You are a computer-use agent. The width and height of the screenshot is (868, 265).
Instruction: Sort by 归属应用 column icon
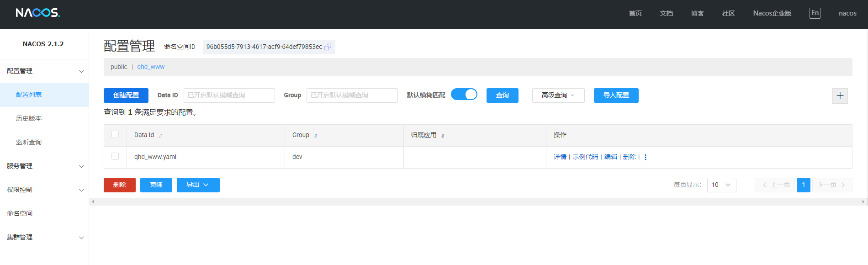coord(443,136)
